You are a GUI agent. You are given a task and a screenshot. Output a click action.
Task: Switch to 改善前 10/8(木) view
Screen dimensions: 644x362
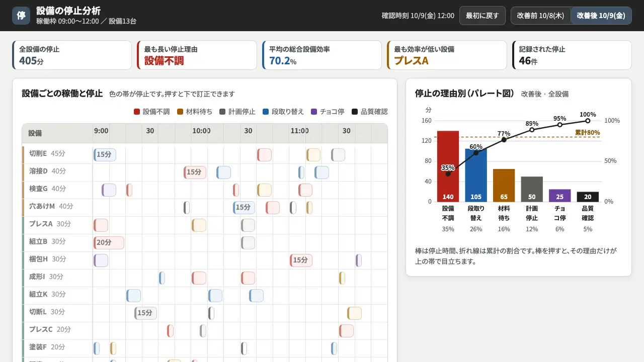541,16
